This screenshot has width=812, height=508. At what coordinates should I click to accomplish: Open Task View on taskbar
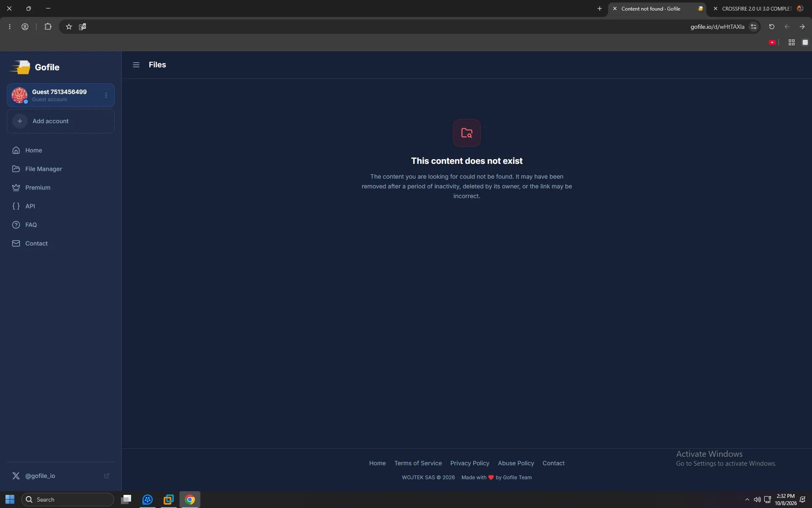click(x=126, y=500)
